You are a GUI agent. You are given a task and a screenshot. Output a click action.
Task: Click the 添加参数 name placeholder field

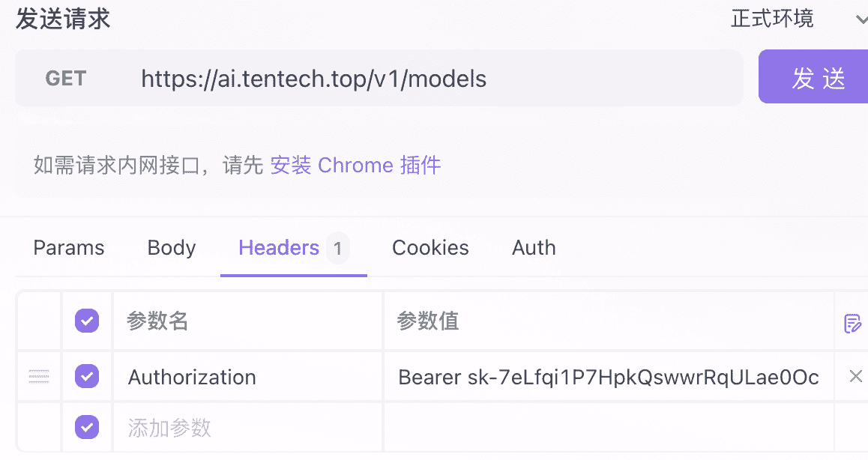[247, 428]
